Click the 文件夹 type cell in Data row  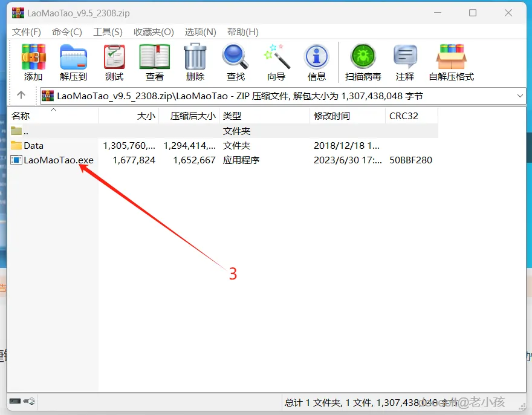[x=236, y=146]
